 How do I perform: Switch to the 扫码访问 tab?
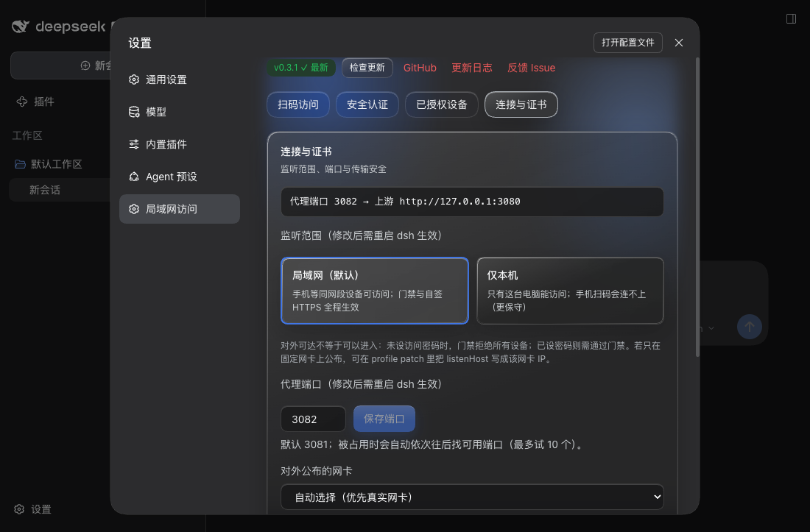pos(298,104)
